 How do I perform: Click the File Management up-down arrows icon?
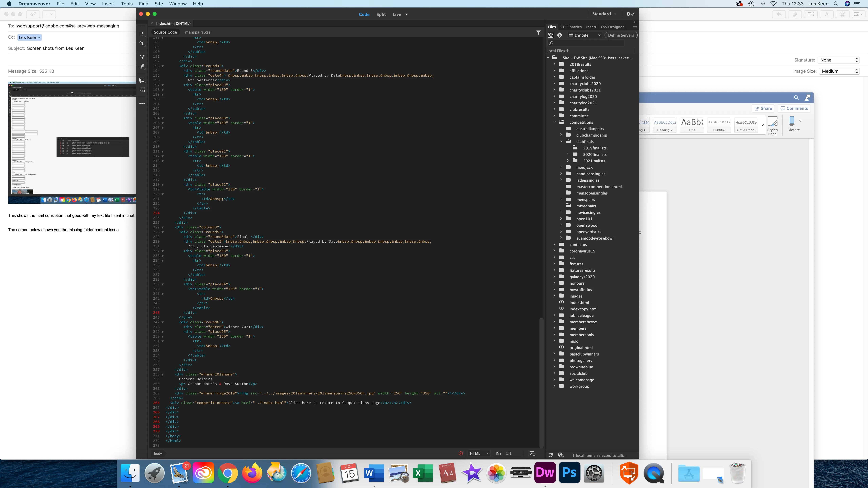(x=142, y=43)
